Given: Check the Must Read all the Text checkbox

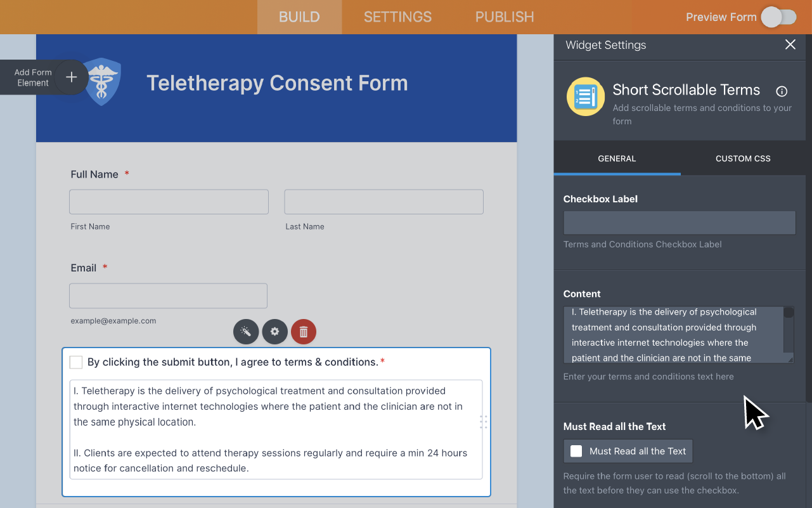Looking at the screenshot, I should tap(576, 451).
